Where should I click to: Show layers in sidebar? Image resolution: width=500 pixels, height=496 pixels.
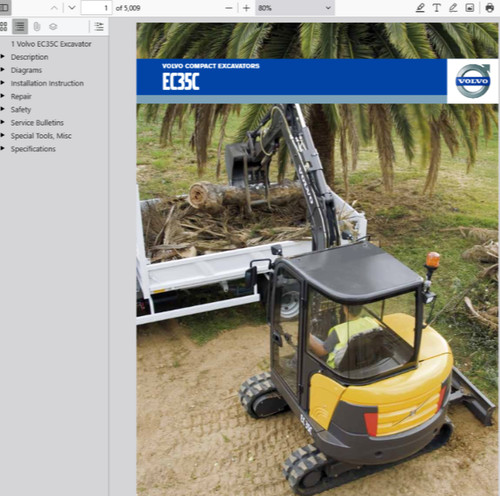53,26
